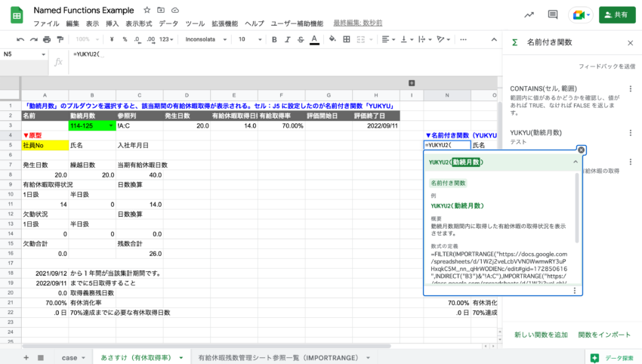The image size is (642, 364).
Task: Click the N5 name box field
Action: click(x=23, y=54)
